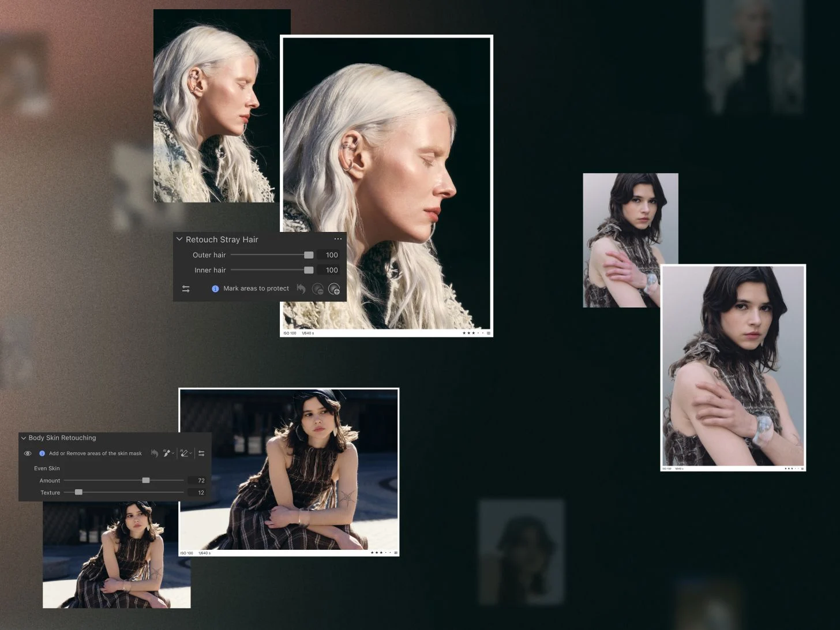Select the remove protected area brush (minus)
840x630 pixels.
pos(317,289)
